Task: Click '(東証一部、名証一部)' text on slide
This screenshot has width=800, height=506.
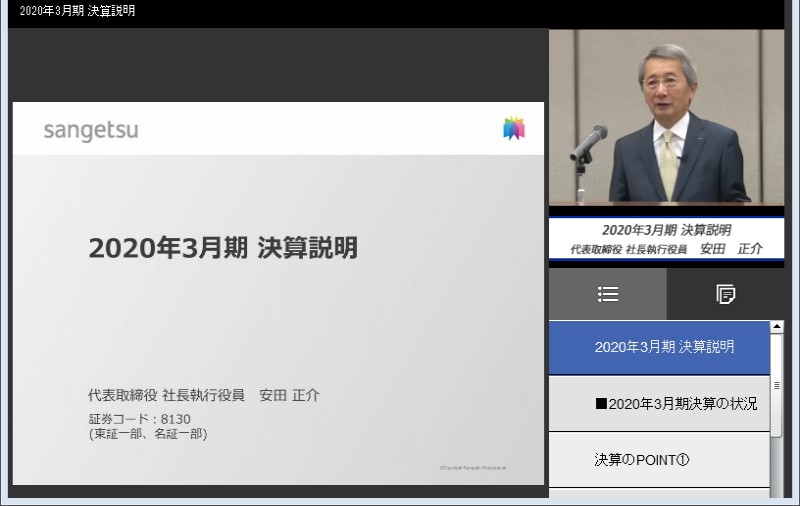Action: click(x=148, y=434)
